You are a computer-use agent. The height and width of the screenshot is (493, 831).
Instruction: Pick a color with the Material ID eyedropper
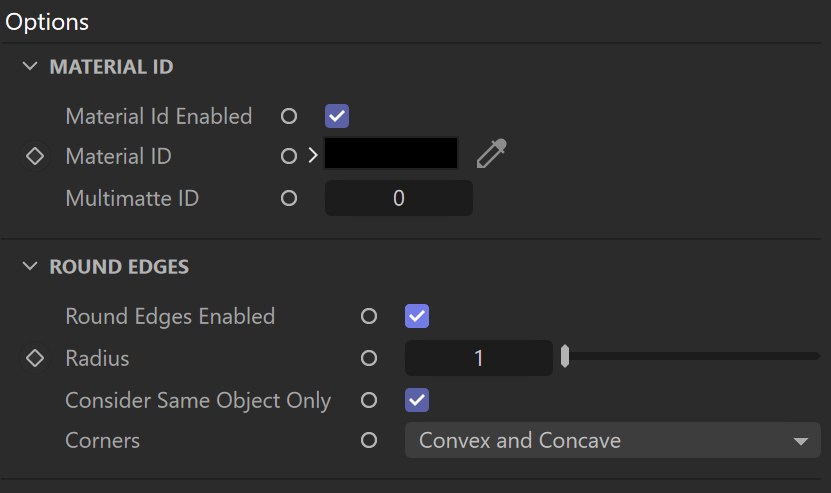pyautogui.click(x=491, y=153)
